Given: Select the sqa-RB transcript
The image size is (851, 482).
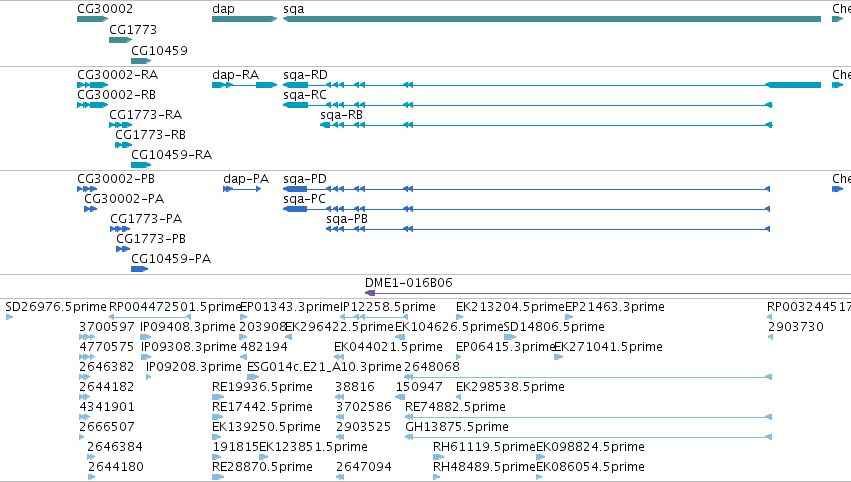Looking at the screenshot, I should [x=546, y=125].
